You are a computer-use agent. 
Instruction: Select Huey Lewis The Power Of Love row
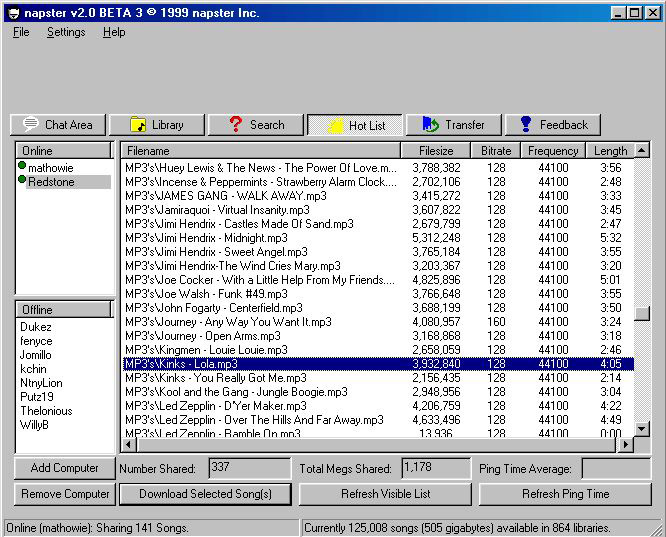tap(378, 168)
